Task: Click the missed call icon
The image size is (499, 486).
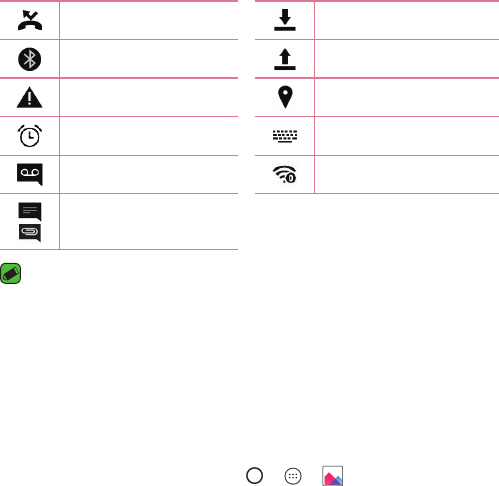Action: (30, 20)
